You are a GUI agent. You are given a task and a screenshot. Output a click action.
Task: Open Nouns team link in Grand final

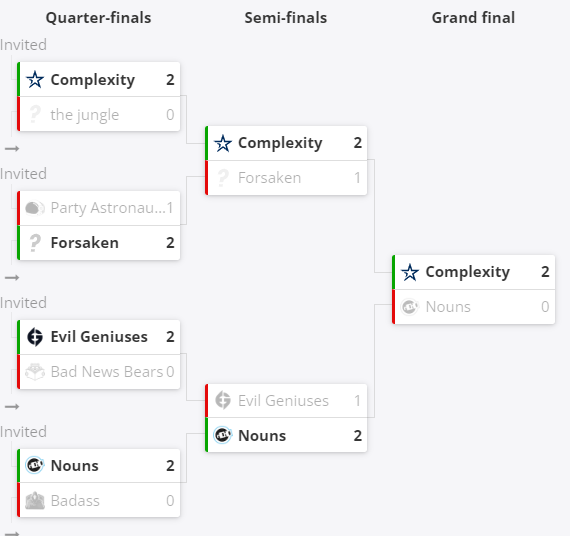448,307
